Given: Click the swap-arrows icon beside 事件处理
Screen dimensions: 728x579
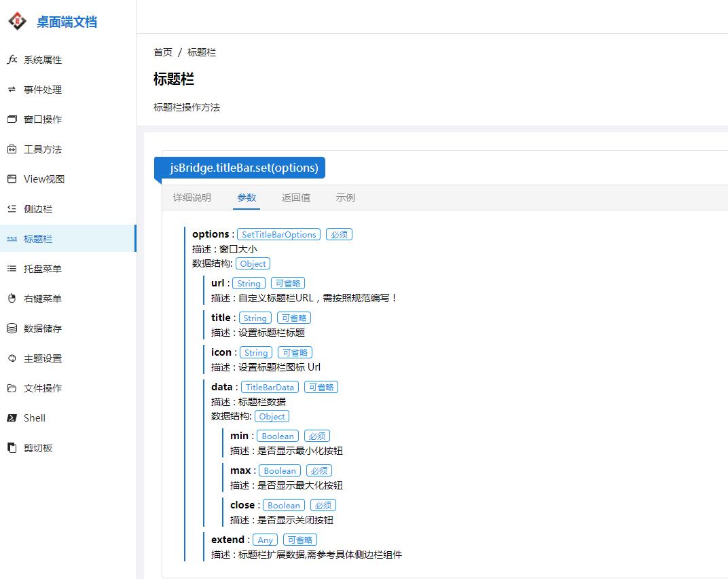Looking at the screenshot, I should 12,90.
